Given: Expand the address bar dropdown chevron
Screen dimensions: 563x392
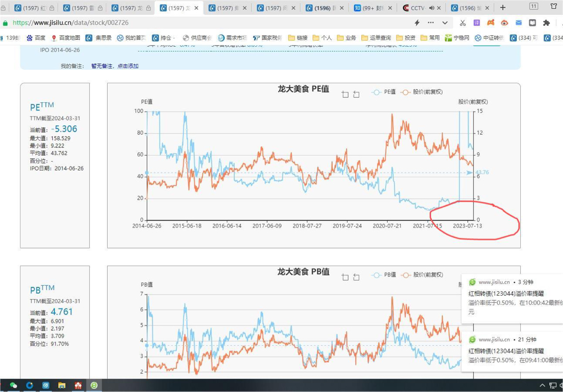Looking at the screenshot, I should pyautogui.click(x=445, y=23).
